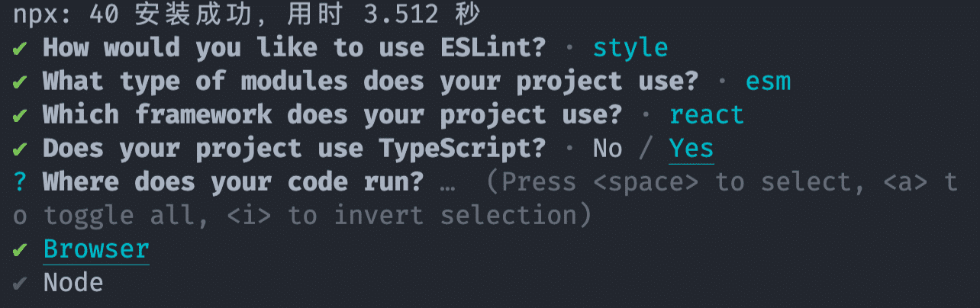Click the checkmark next to the modules question

point(20,82)
